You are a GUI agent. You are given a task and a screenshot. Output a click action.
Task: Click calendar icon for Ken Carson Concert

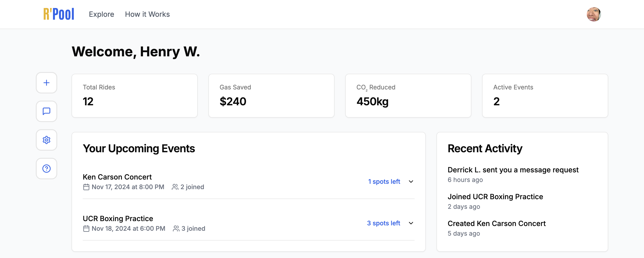coord(86,187)
